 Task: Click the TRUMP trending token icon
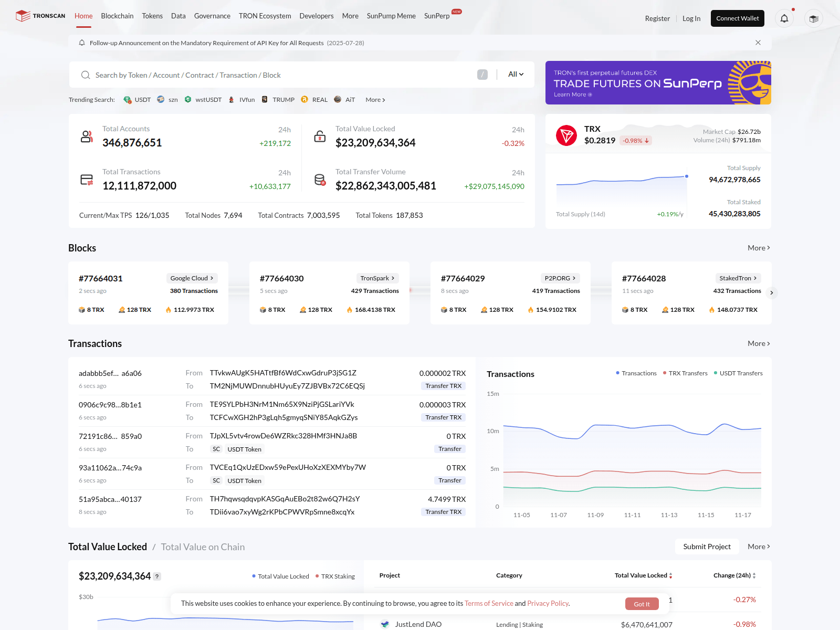coord(265,99)
